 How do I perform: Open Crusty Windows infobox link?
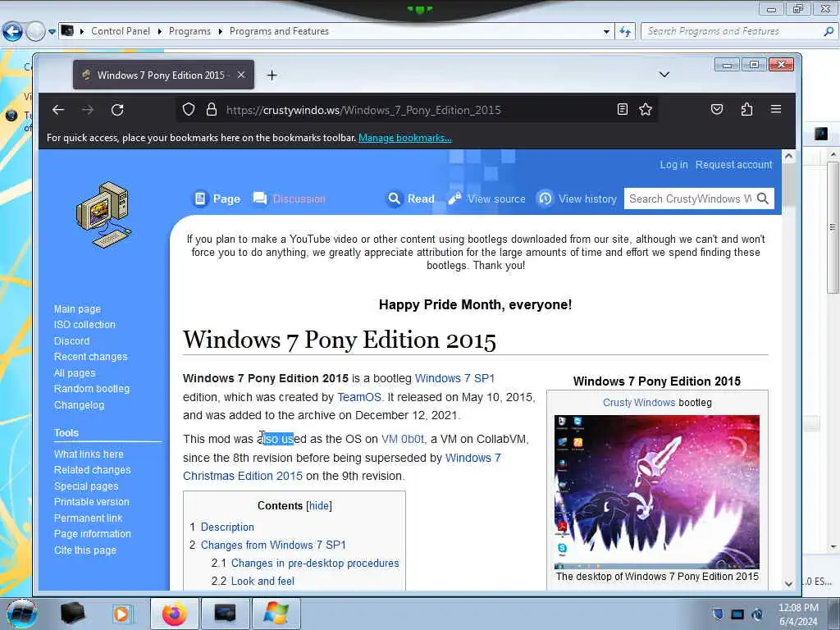(x=638, y=402)
